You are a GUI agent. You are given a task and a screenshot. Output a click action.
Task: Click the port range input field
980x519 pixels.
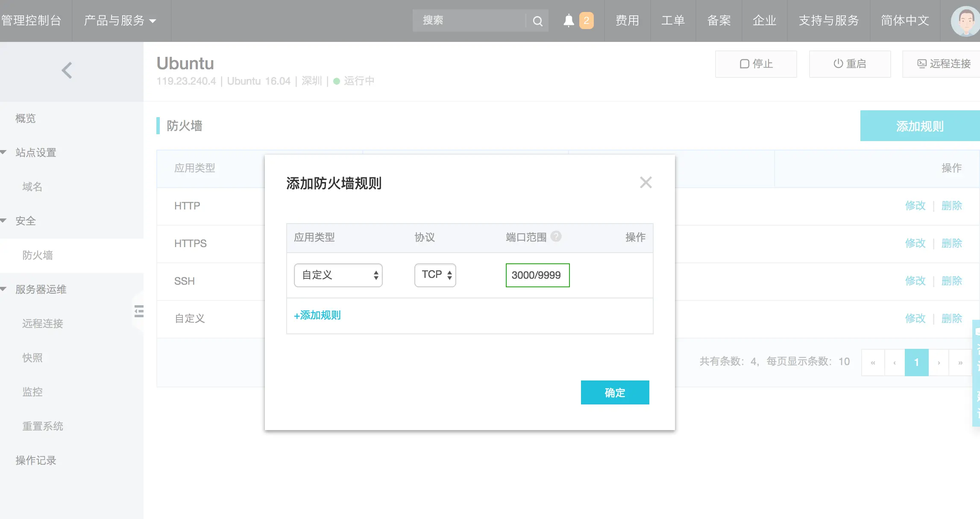(x=537, y=275)
